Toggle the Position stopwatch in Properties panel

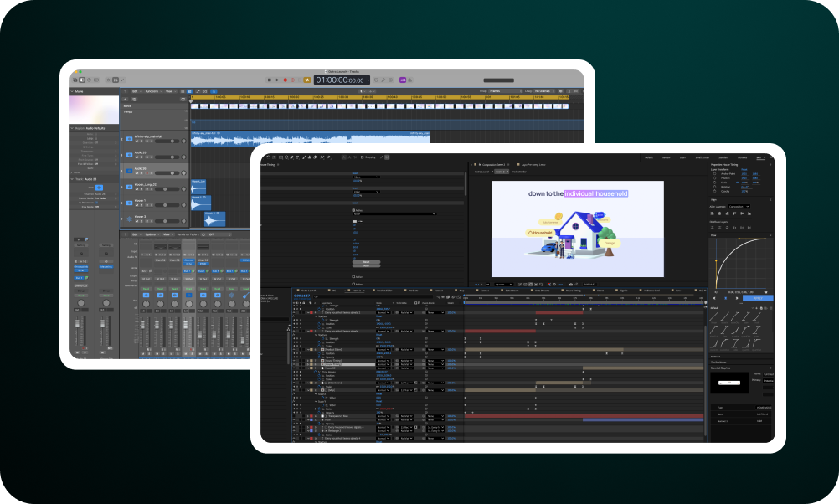(x=715, y=178)
